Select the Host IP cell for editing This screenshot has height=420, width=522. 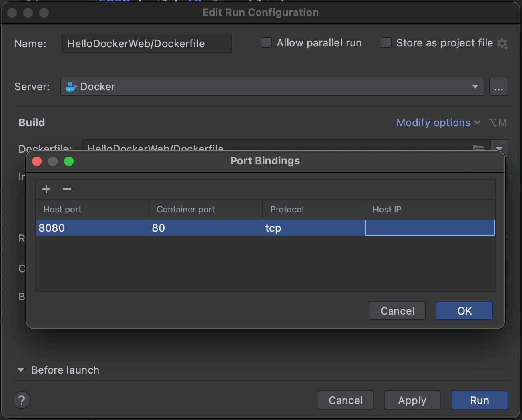point(430,228)
